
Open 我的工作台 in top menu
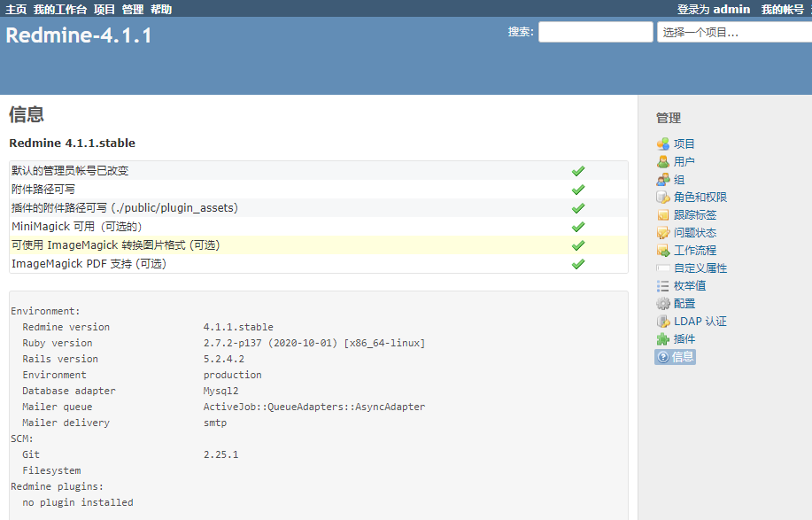pyautogui.click(x=60, y=9)
